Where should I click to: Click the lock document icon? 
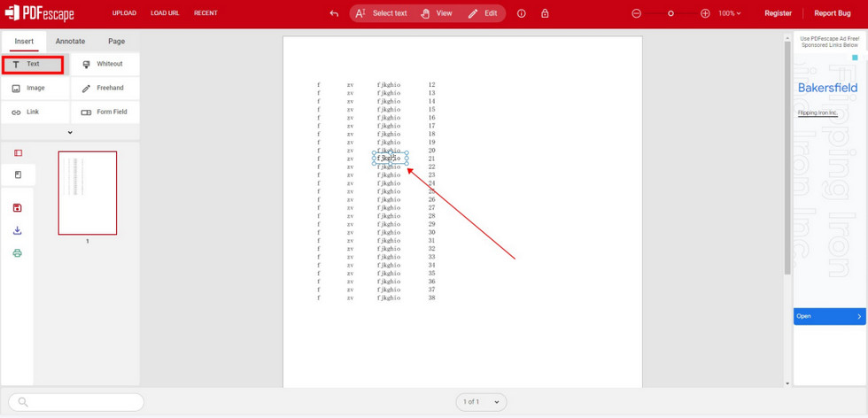(x=545, y=13)
